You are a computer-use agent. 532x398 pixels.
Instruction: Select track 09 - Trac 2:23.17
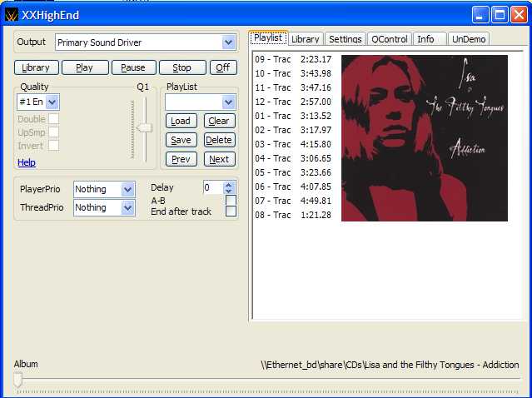coord(293,59)
